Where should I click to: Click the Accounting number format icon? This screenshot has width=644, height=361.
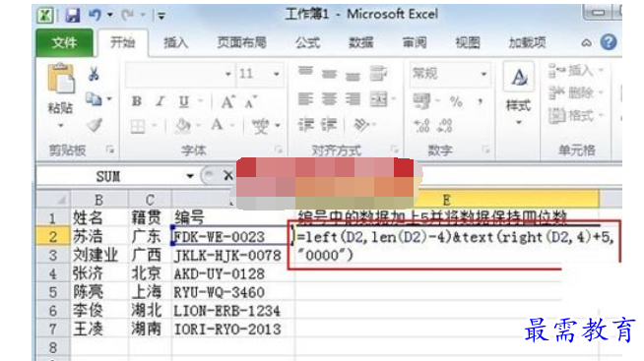coord(421,101)
